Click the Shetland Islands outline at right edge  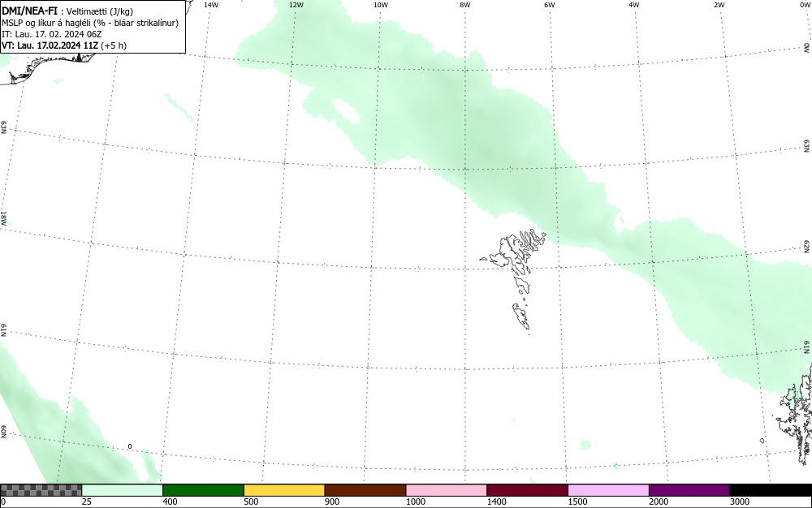pos(797,414)
